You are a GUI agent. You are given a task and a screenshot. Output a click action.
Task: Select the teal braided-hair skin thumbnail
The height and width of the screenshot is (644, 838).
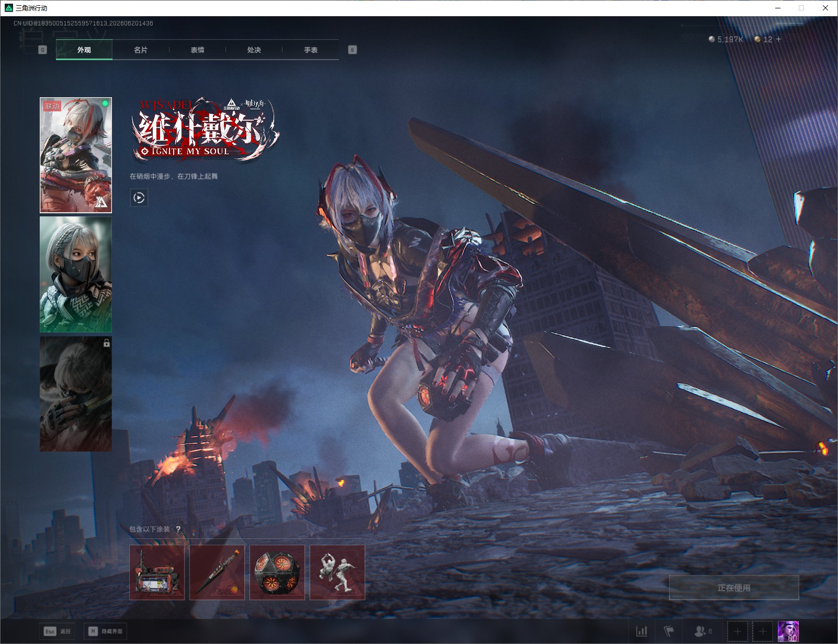click(x=76, y=274)
